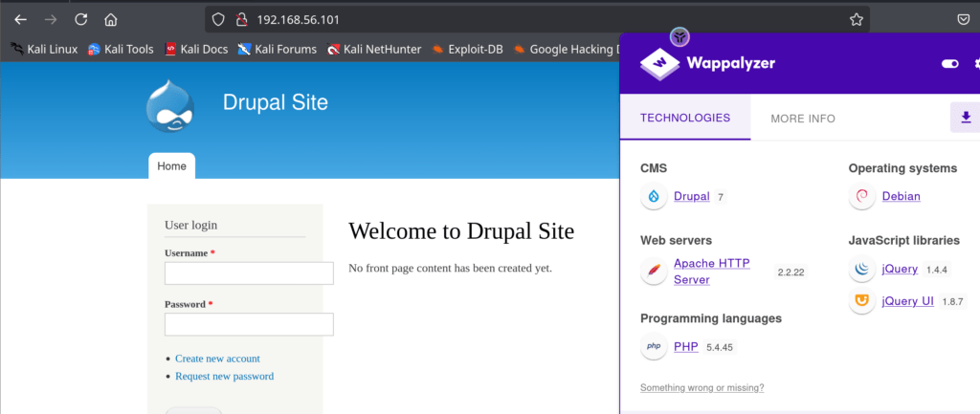
Task: Click Something wrong or missing? link
Action: point(702,388)
